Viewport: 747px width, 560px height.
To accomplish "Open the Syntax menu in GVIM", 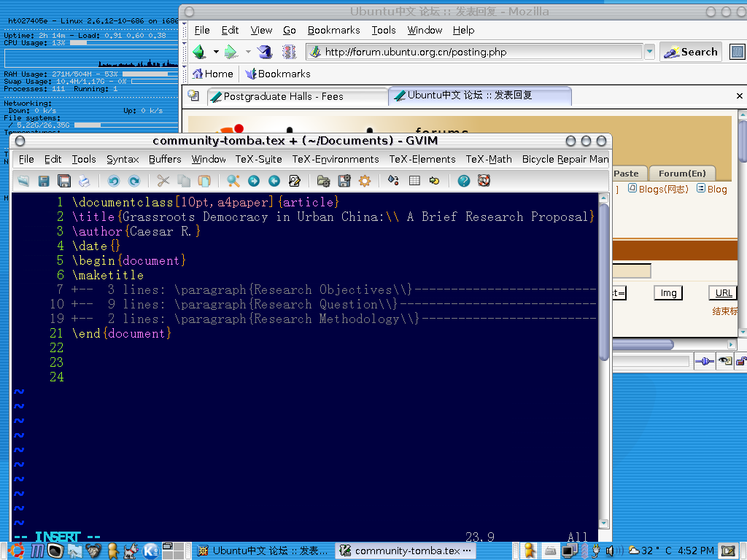I will tap(123, 159).
